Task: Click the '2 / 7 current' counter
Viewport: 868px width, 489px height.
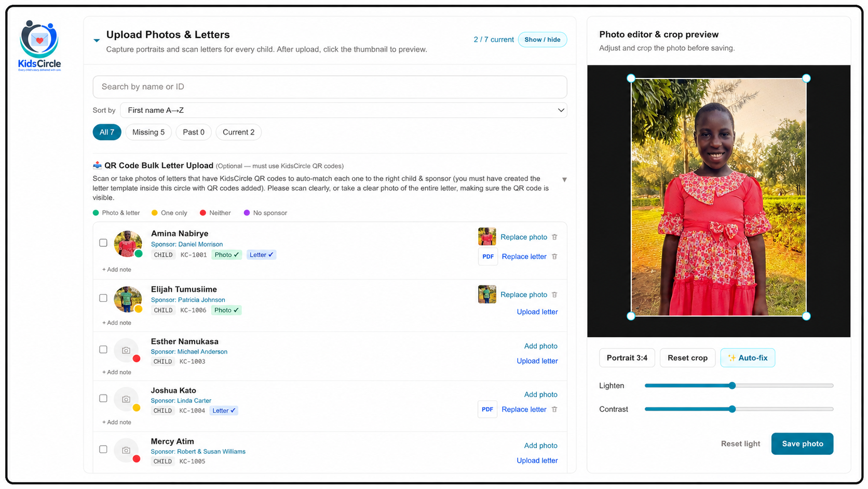Action: pyautogui.click(x=494, y=39)
